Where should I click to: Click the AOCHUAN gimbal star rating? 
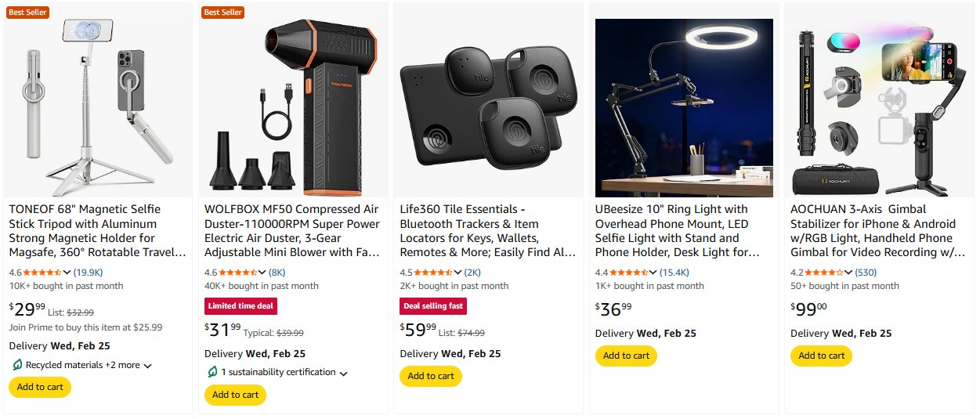824,273
